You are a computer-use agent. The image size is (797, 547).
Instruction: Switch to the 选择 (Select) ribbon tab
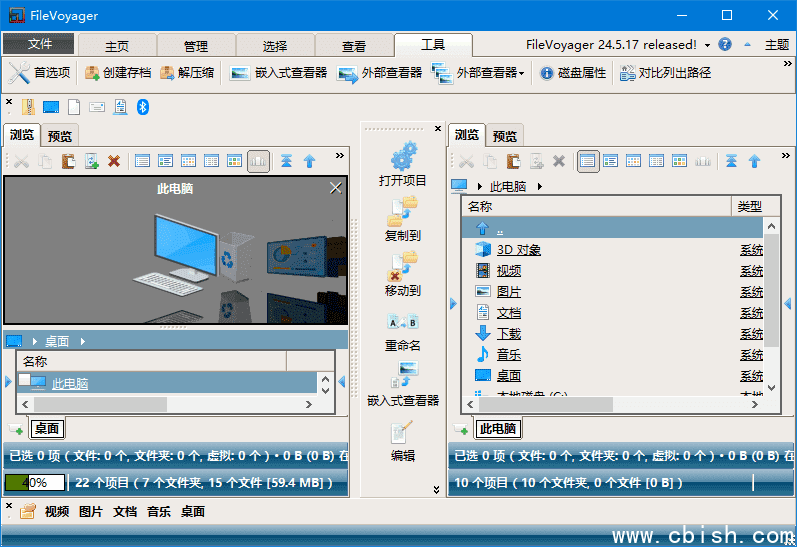tap(275, 46)
